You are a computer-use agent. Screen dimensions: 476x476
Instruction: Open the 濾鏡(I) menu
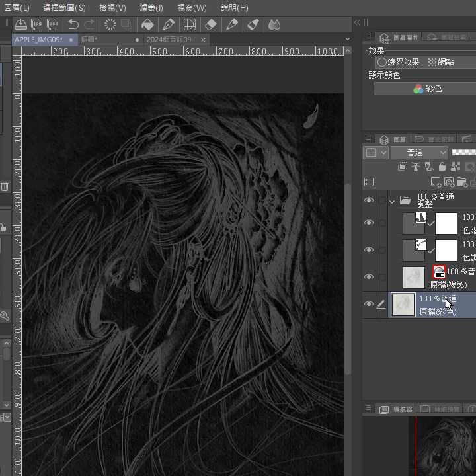point(151,8)
